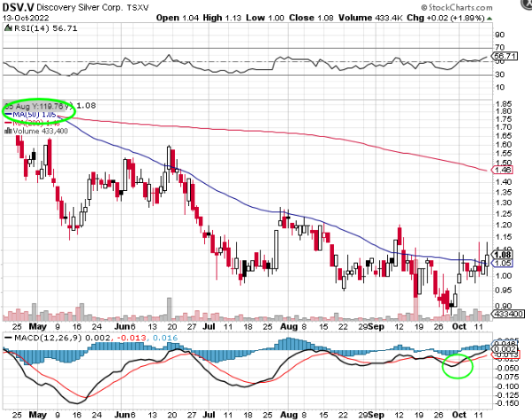
Task: Click the 1.85 price axis label
Action: pyautogui.click(x=503, y=104)
